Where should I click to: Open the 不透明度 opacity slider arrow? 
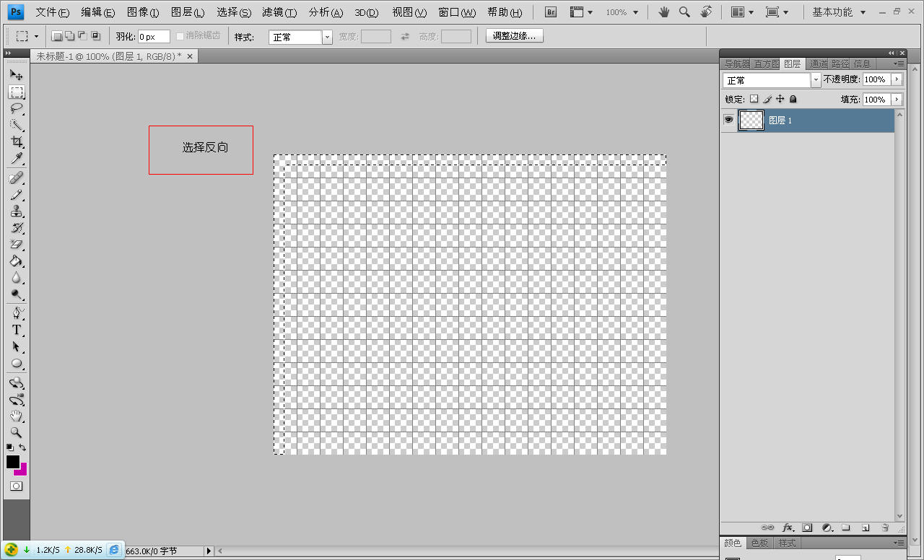point(897,79)
